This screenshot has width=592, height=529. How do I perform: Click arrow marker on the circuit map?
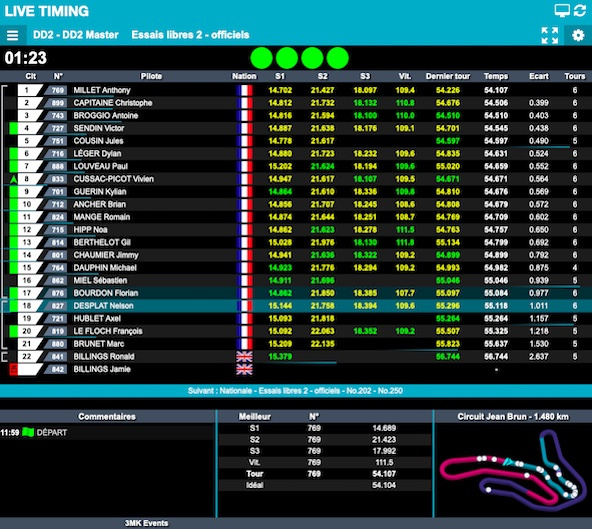pyautogui.click(x=508, y=461)
